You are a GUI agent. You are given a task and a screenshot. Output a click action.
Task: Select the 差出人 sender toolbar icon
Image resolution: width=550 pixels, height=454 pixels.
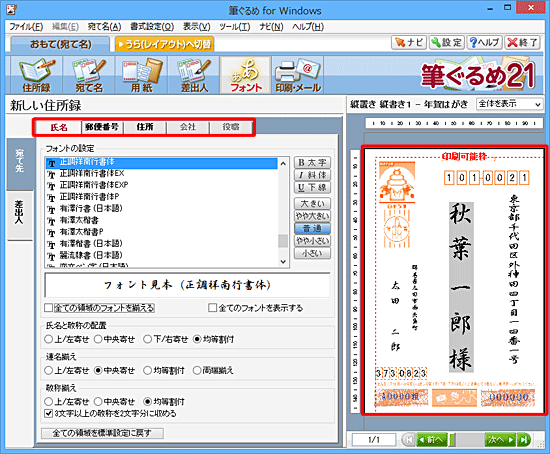point(194,75)
